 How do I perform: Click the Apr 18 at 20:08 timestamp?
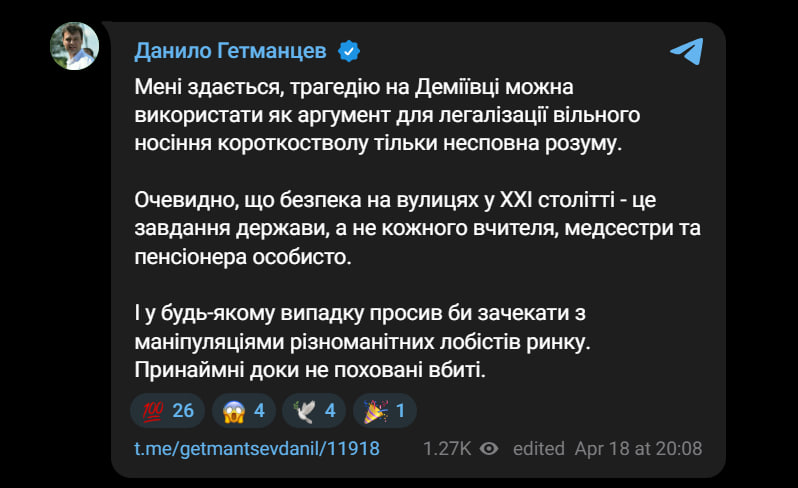tap(638, 449)
